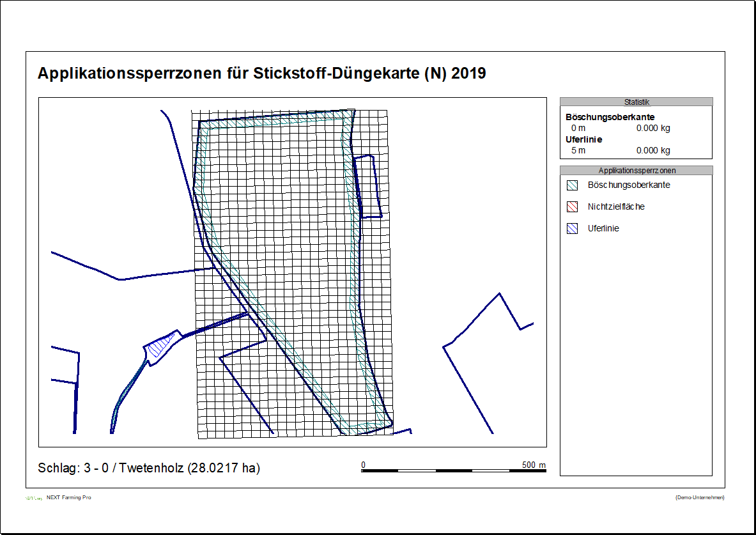Image resolution: width=756 pixels, height=535 pixels.
Task: Click the Statistik panel header
Action: pos(636,102)
